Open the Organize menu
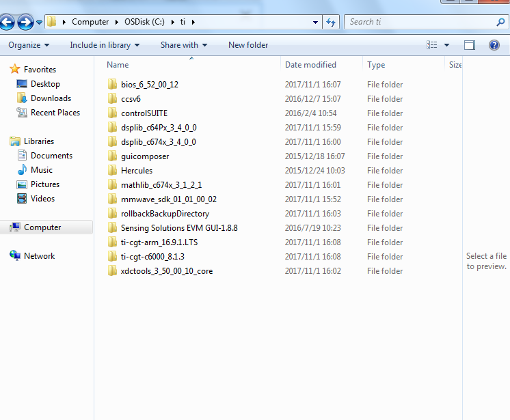 coord(29,45)
